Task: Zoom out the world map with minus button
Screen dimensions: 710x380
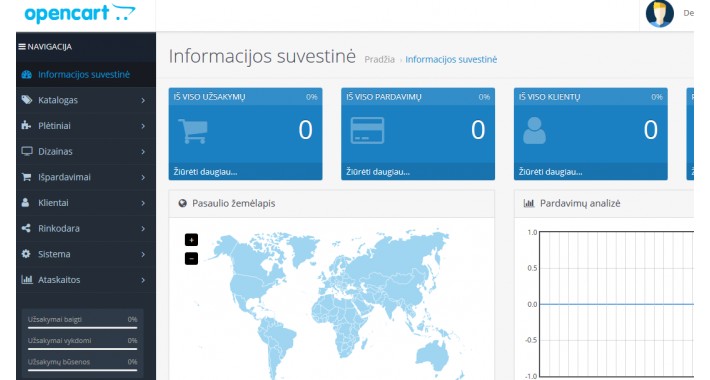Action: point(191,259)
